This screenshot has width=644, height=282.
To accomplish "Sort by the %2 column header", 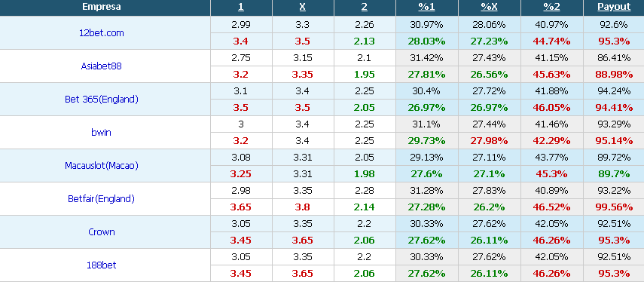I will (x=551, y=7).
